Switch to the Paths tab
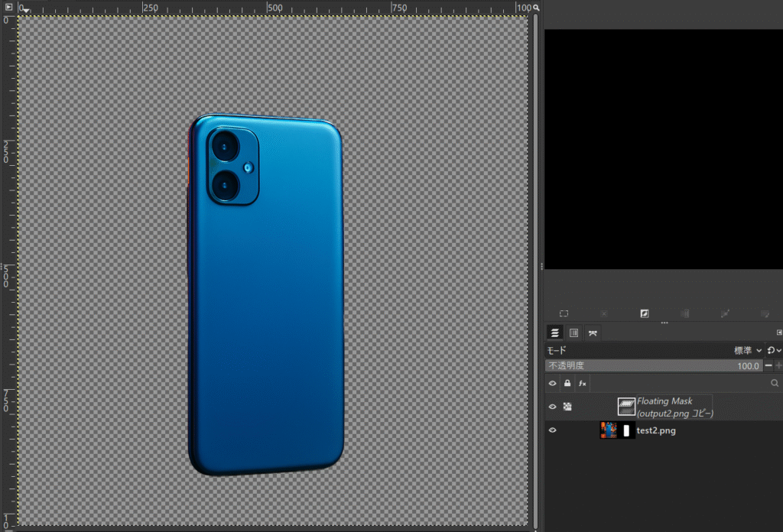783x532 pixels. [x=593, y=332]
